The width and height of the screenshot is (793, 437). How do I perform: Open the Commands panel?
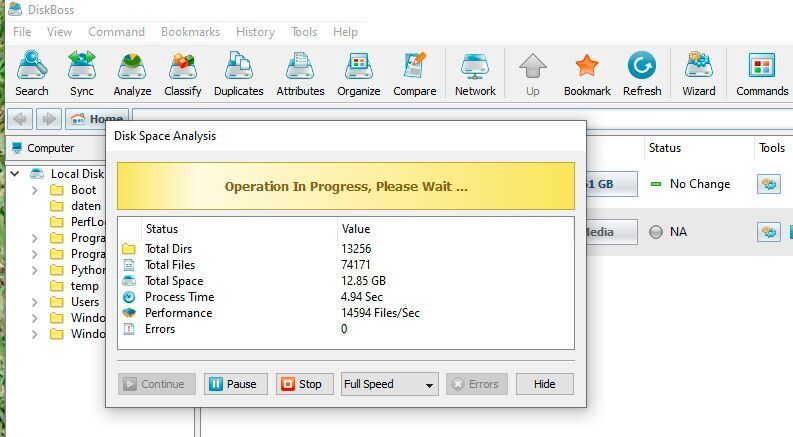(762, 74)
